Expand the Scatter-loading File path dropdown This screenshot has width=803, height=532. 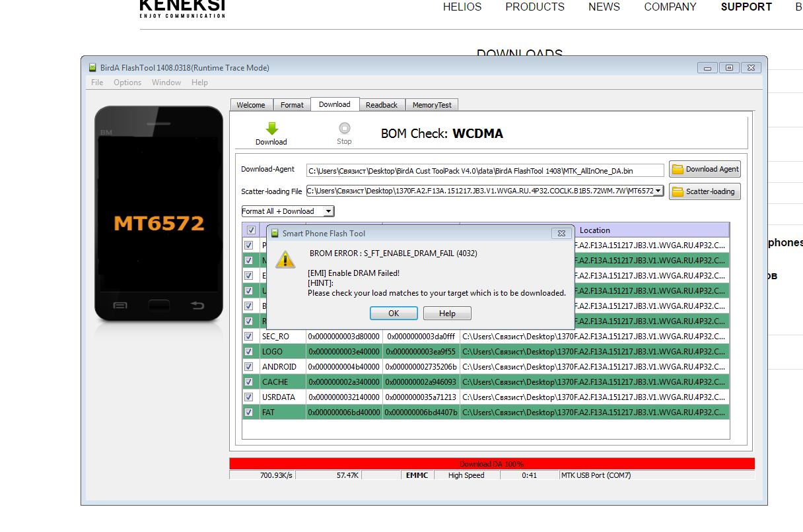click(x=658, y=191)
